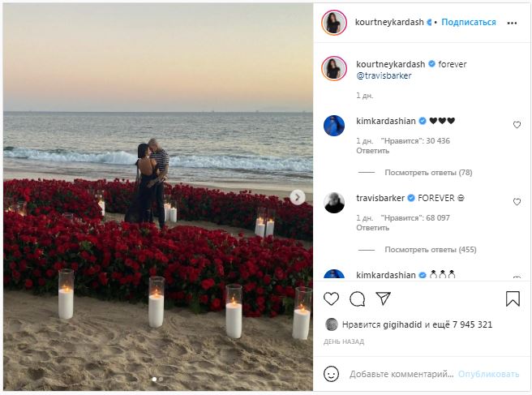
Task: Save the post with the bookmark icon
Action: tap(513, 298)
